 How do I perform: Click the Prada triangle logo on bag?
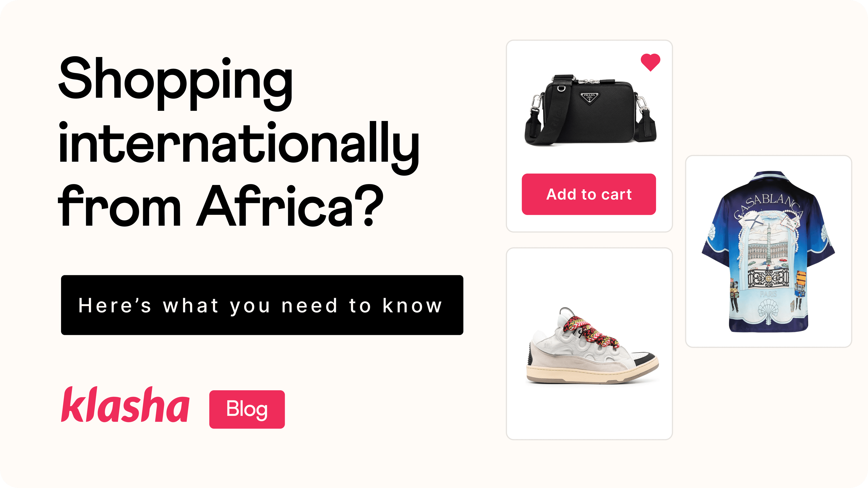point(589,98)
